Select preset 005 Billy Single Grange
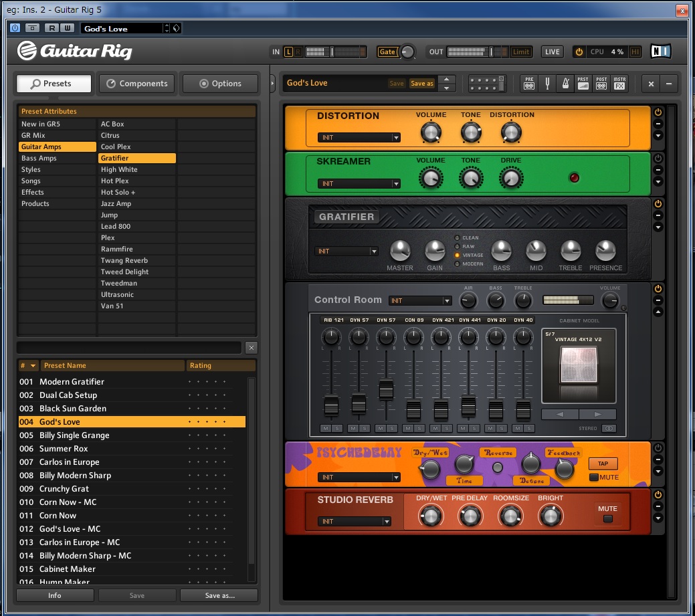The width and height of the screenshot is (695, 616). click(132, 435)
